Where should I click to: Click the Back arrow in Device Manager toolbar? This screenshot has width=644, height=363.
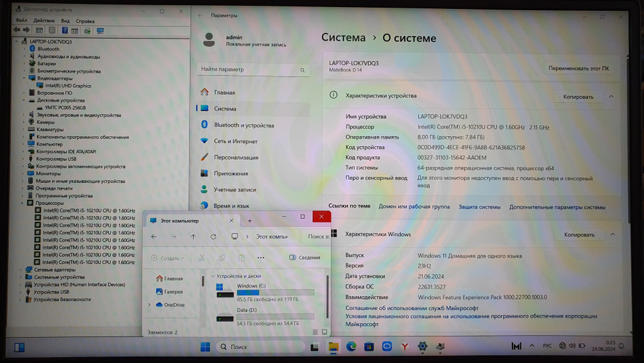coord(17,30)
